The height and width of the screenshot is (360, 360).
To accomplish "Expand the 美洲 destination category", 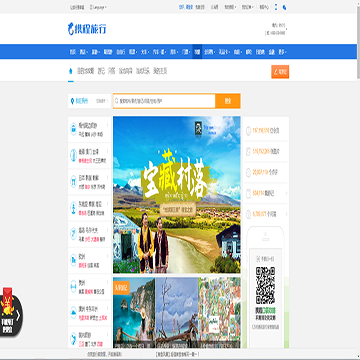I will pos(89,286).
